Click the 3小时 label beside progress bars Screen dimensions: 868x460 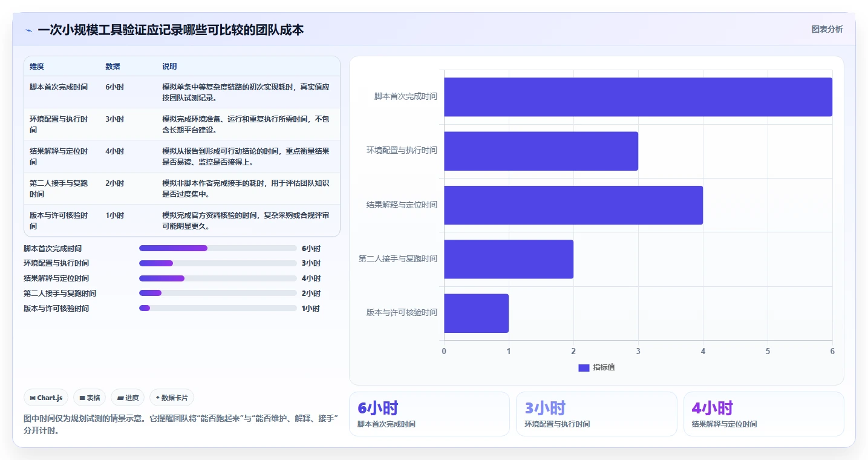pos(311,263)
